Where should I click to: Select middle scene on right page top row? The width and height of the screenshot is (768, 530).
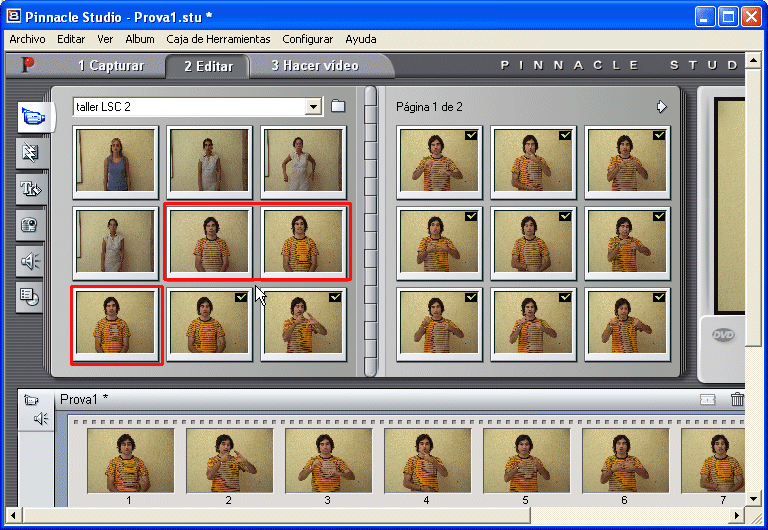click(x=533, y=162)
